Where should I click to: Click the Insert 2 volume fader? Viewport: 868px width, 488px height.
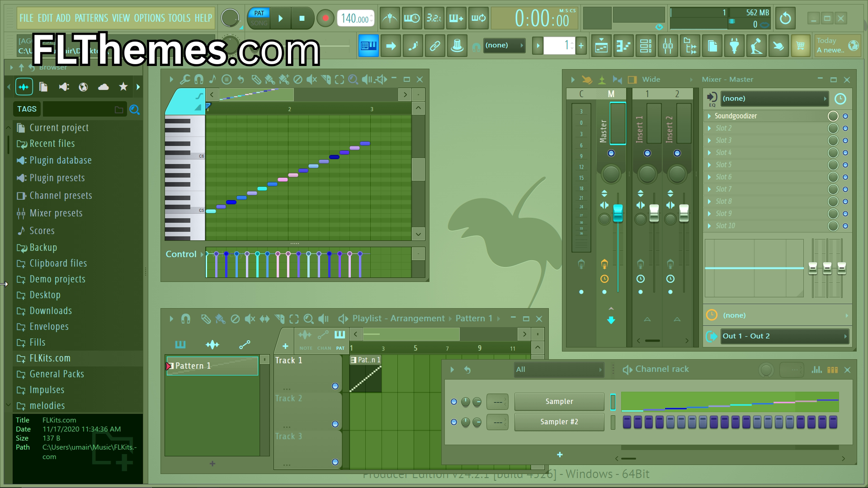point(684,213)
